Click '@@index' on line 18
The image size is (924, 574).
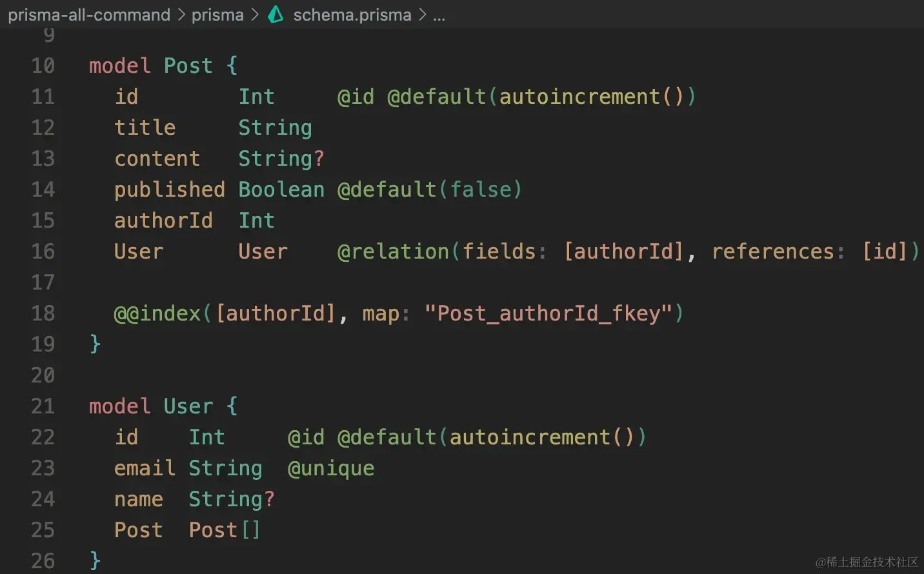(x=157, y=313)
